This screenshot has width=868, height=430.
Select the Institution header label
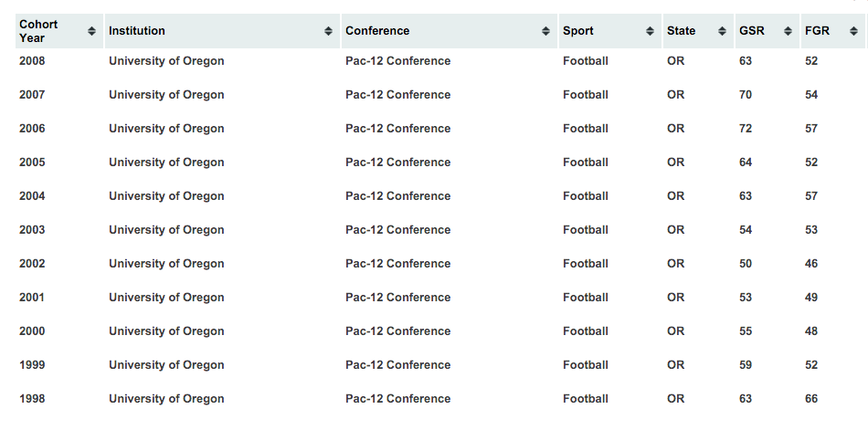click(x=137, y=31)
